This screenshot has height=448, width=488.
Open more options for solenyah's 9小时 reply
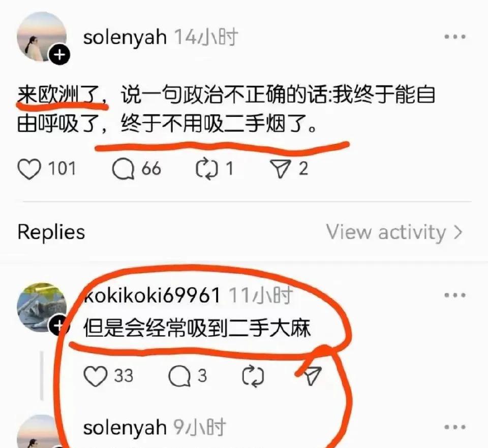pyautogui.click(x=454, y=427)
